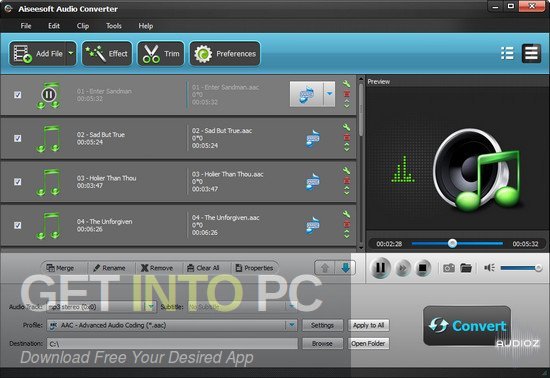Image resolution: width=550 pixels, height=378 pixels.
Task: Click the music note icon for Holier Than Thou
Action: coord(48,182)
